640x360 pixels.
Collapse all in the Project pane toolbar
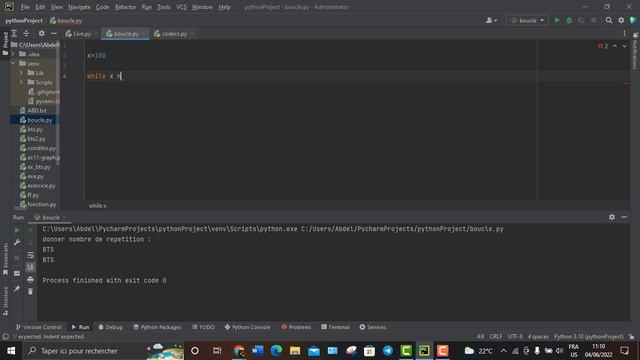27,33
